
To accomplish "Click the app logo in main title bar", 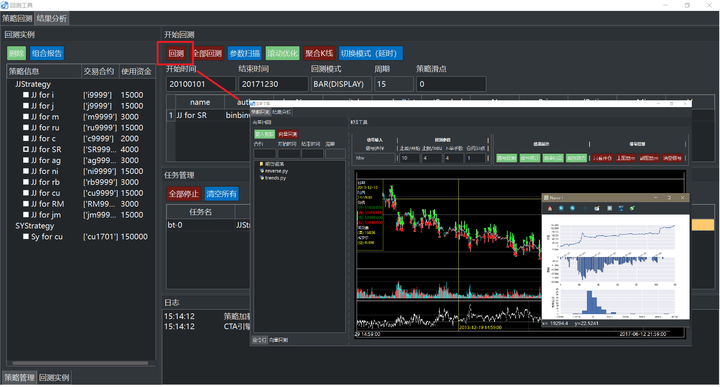I will [x=5, y=5].
